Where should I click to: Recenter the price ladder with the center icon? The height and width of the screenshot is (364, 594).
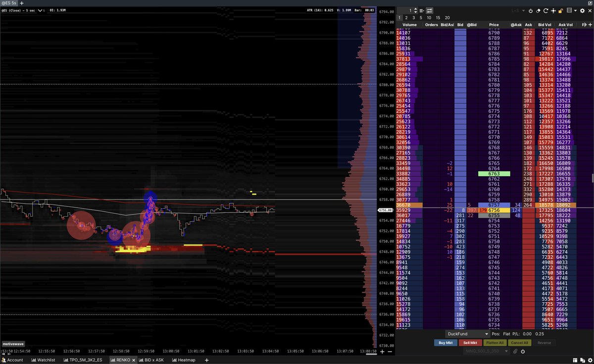553,10
